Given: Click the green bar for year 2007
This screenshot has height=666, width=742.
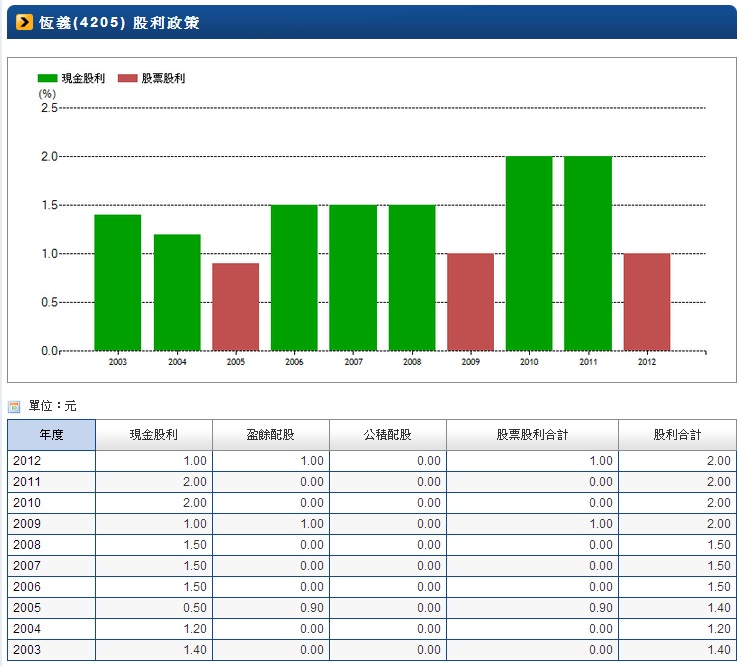Looking at the screenshot, I should [353, 278].
